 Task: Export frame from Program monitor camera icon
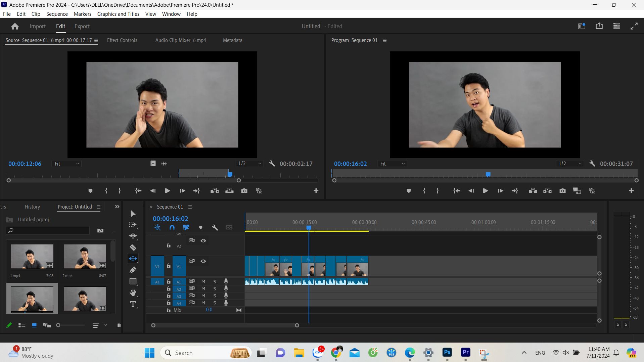(x=562, y=191)
